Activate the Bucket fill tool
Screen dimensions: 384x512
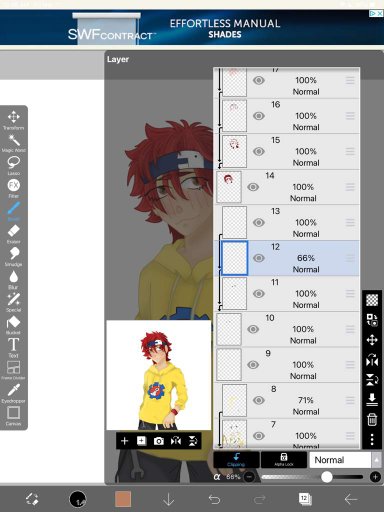(x=14, y=325)
